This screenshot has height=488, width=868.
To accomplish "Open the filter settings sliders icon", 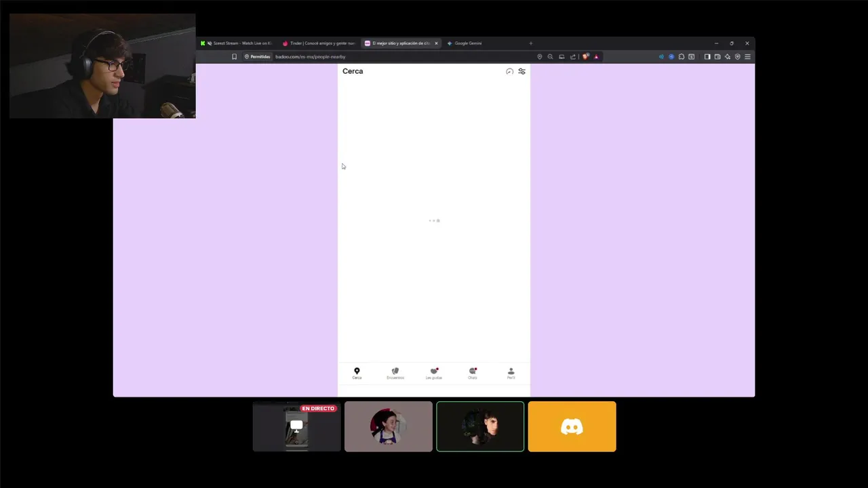I will (521, 71).
